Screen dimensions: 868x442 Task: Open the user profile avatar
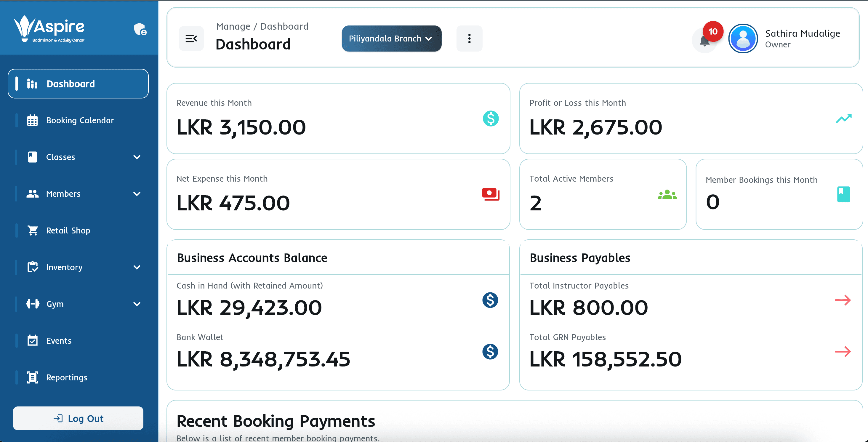pyautogui.click(x=743, y=39)
